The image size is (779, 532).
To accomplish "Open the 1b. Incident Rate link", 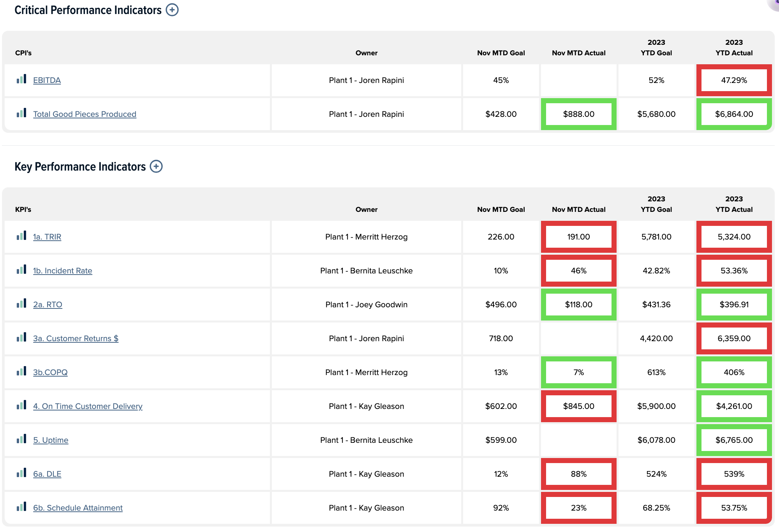I will [62, 271].
